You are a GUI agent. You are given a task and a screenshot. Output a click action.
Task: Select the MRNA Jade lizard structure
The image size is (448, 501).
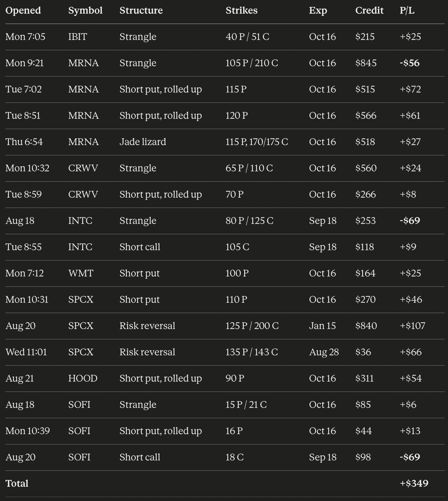point(143,142)
